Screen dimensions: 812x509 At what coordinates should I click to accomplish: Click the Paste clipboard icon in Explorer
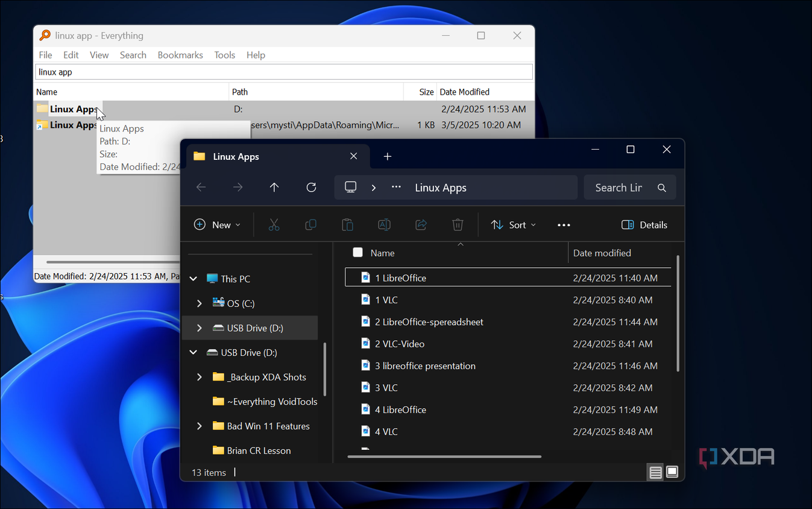tap(347, 225)
